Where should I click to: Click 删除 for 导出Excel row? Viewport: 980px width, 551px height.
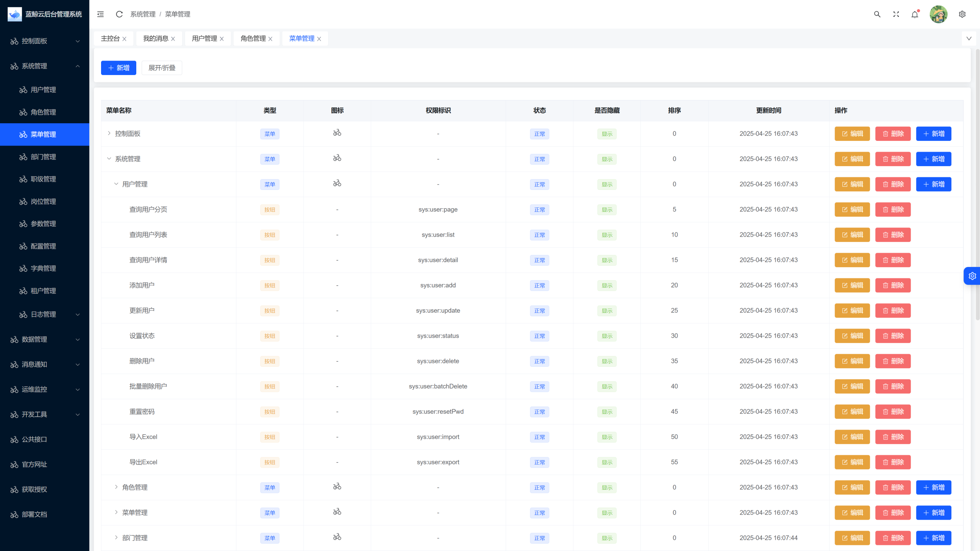point(893,462)
